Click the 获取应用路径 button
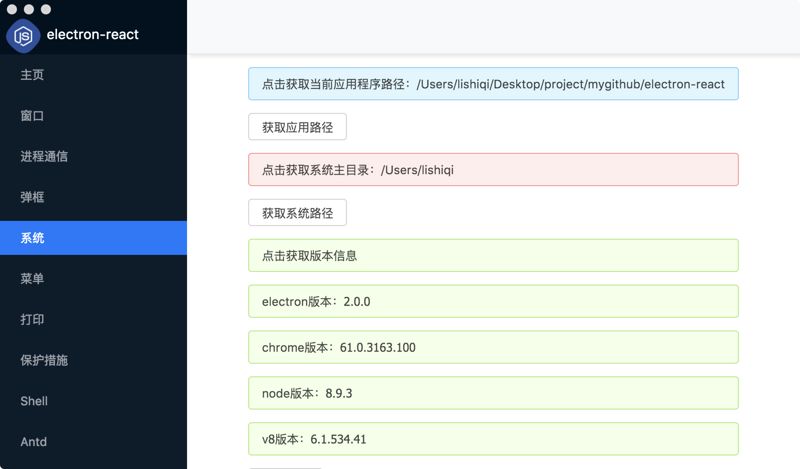Image resolution: width=800 pixels, height=469 pixels. [x=297, y=127]
